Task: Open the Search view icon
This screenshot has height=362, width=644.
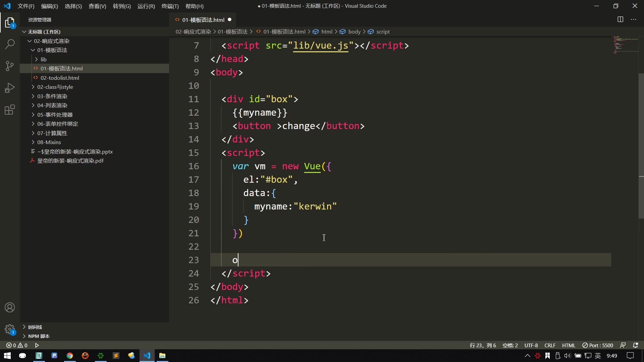Action: (10, 44)
